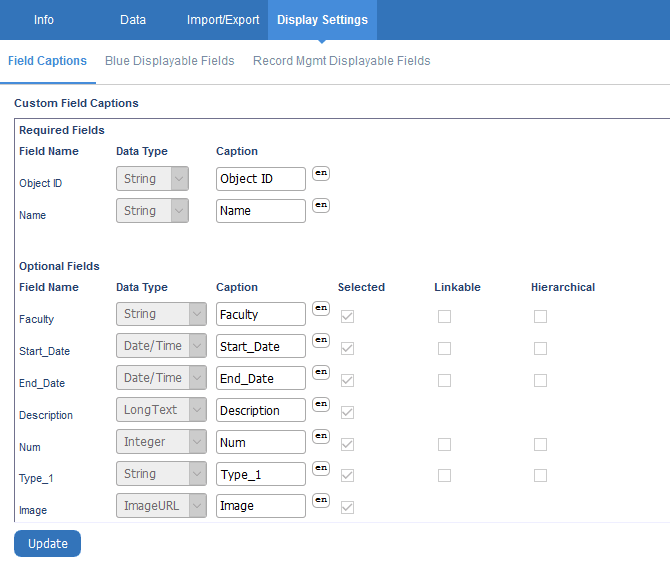This screenshot has width=670, height=570.
Task: Click the 'en' language icon for Description caption
Action: [x=321, y=405]
